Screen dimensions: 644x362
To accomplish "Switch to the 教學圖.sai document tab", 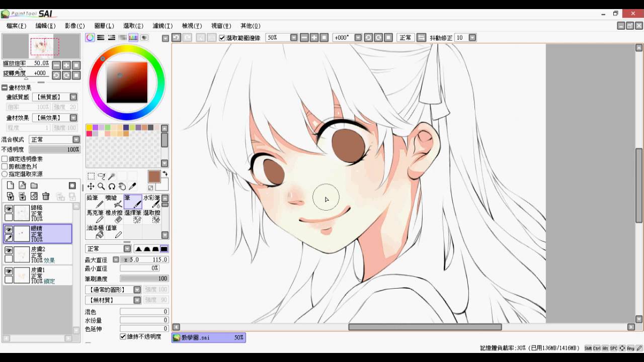I will 208,338.
